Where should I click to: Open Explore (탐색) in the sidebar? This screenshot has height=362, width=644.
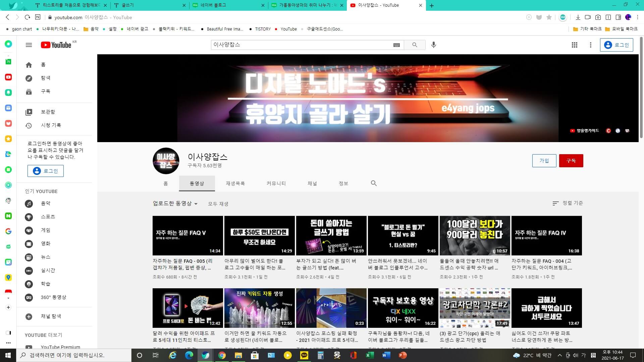54,78
